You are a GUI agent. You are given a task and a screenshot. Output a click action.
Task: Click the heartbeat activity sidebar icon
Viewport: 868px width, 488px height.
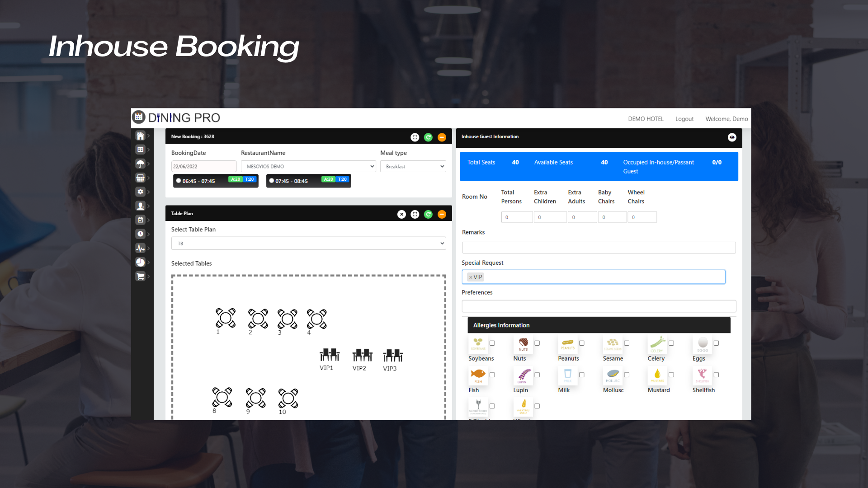click(141, 248)
